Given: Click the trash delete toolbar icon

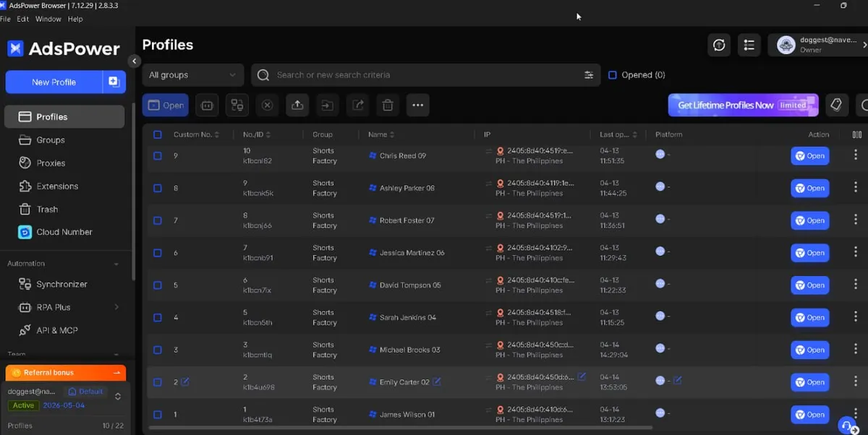Looking at the screenshot, I should 388,105.
